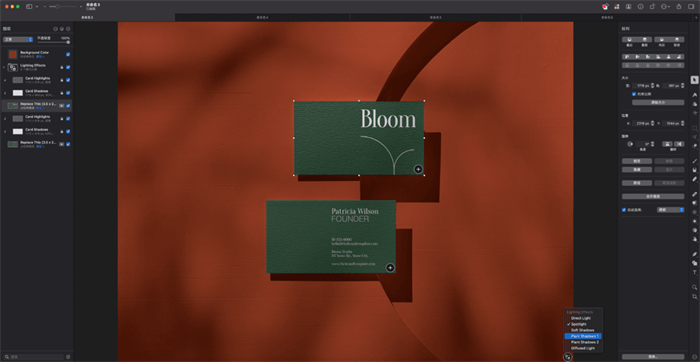Screen dimensions: 700x362
Task: Toggle visibility of second Card Shadows layer
Action: point(68,131)
